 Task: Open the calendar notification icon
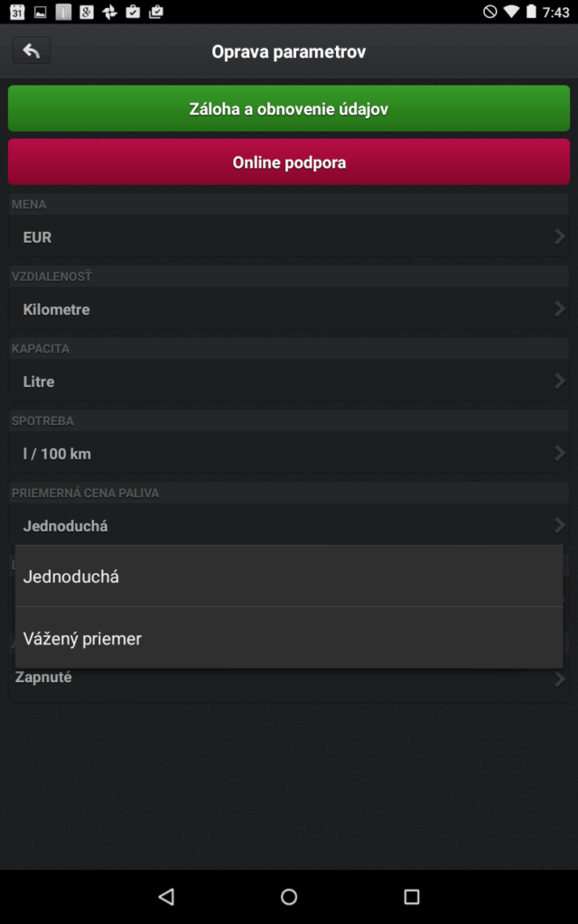[17, 12]
